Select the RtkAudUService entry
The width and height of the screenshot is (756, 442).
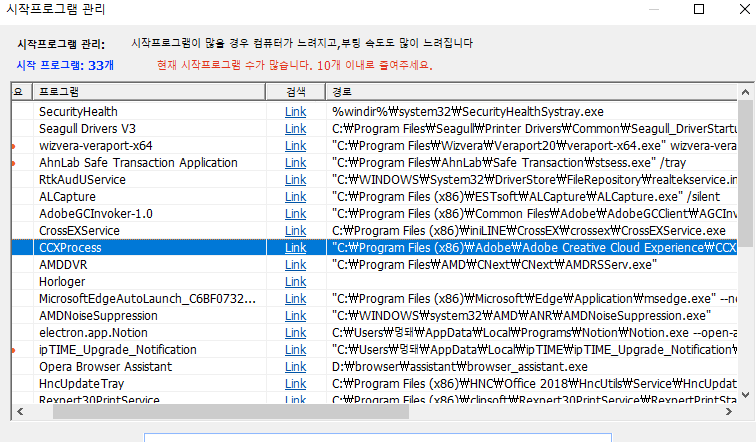pyautogui.click(x=82, y=180)
